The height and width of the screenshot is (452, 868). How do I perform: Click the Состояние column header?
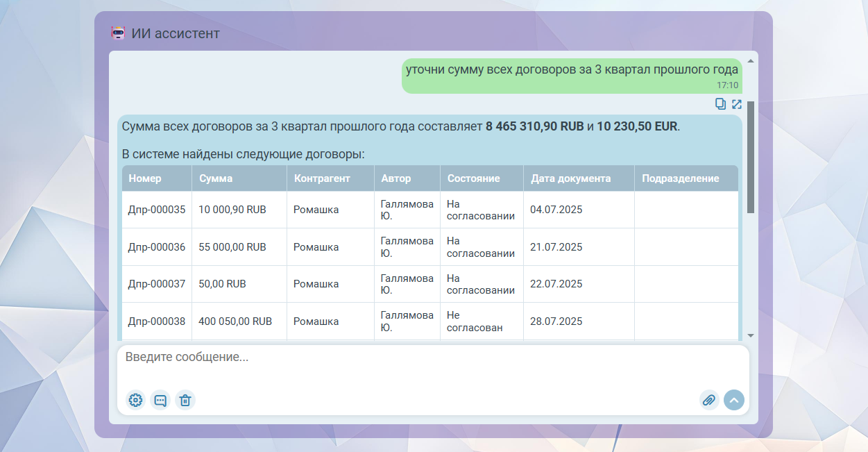coord(473,178)
